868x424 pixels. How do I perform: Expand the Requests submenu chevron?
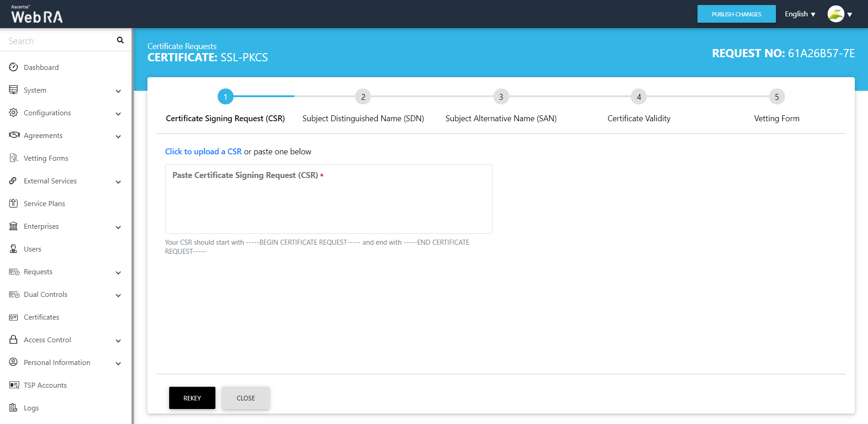click(118, 272)
